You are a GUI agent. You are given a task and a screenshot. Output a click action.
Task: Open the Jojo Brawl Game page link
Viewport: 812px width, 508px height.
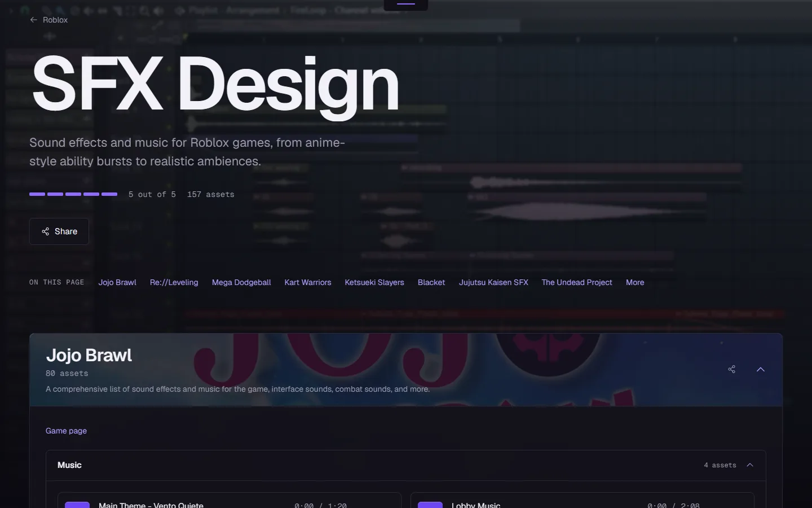click(x=66, y=431)
